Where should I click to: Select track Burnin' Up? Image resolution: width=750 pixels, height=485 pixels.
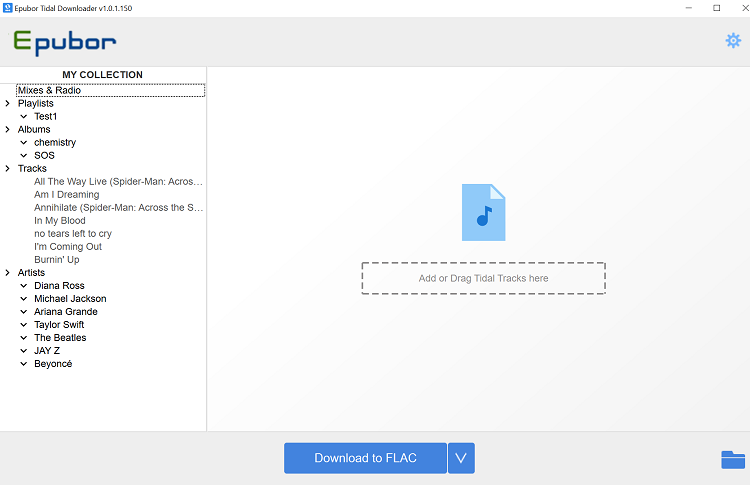(x=56, y=260)
